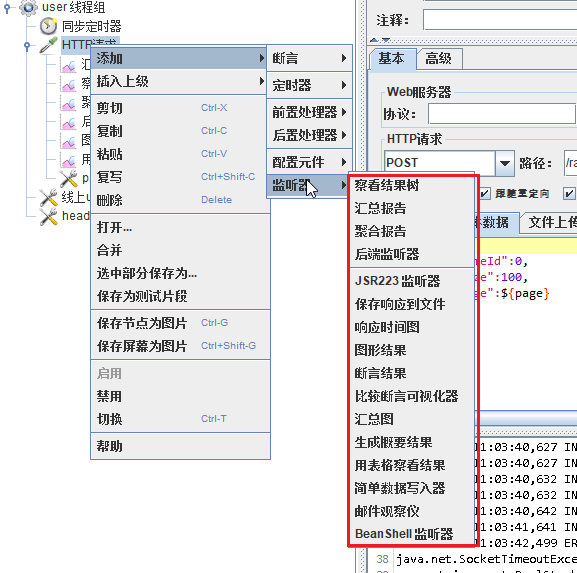Click the 路径 input field

[x=570, y=162]
